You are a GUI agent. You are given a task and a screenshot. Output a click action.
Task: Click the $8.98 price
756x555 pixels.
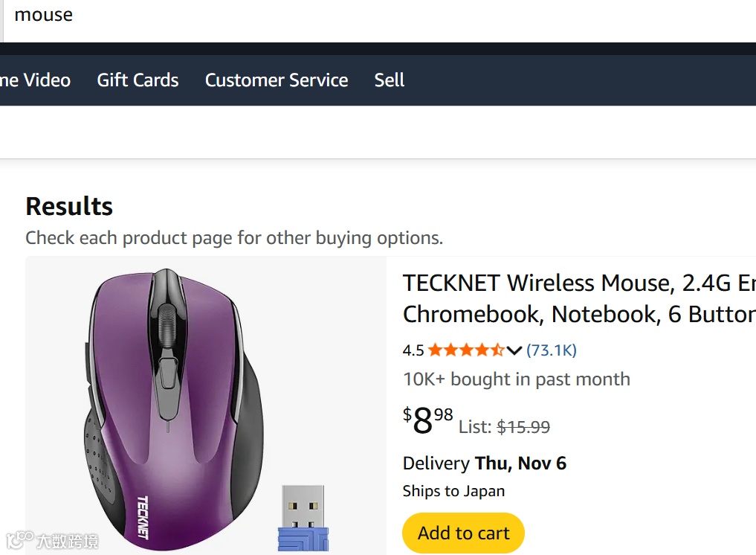point(428,421)
